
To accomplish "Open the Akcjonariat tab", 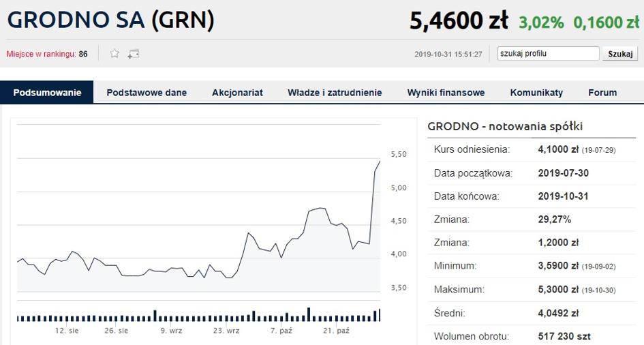I will [x=237, y=93].
